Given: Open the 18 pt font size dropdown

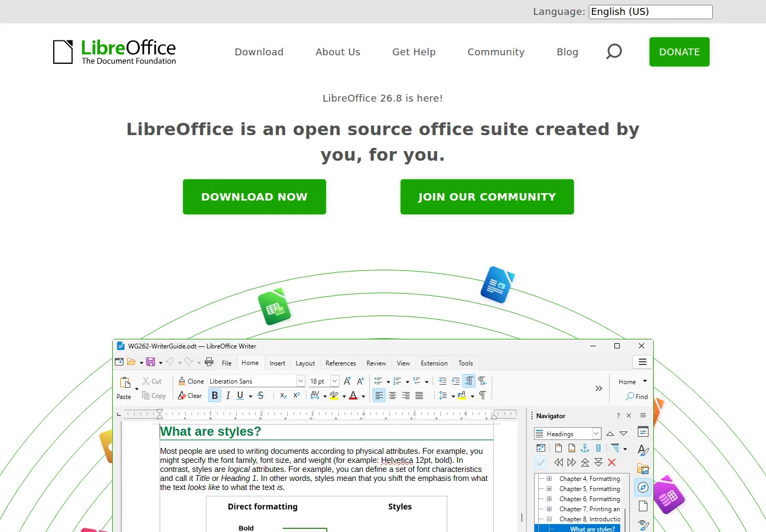Looking at the screenshot, I should [x=335, y=381].
